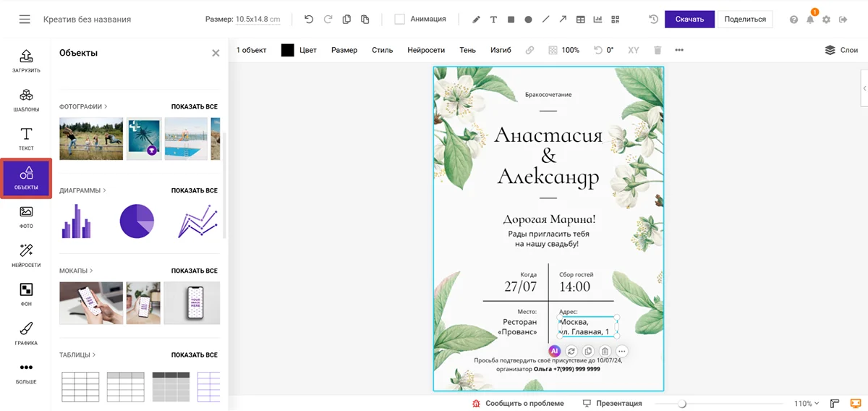The height and width of the screenshot is (411, 868).
Task: Open the black color swatch
Action: pos(288,51)
